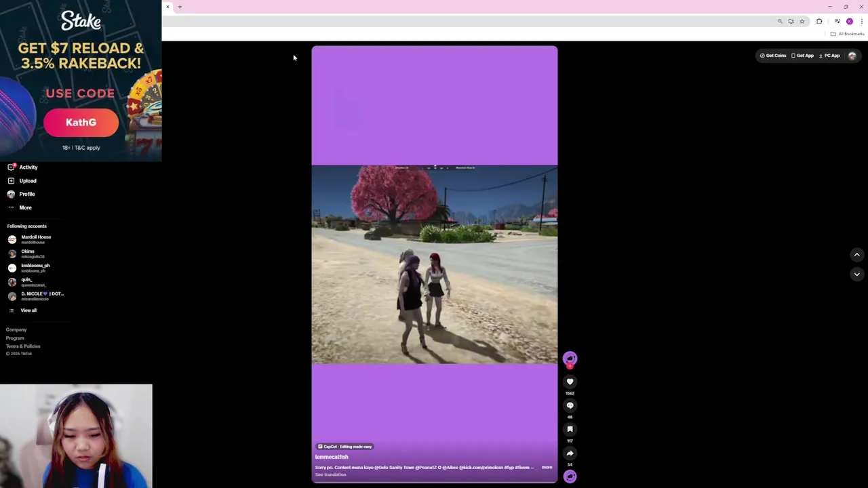Click See translation under caption
The width and height of the screenshot is (868, 488).
coord(330,474)
